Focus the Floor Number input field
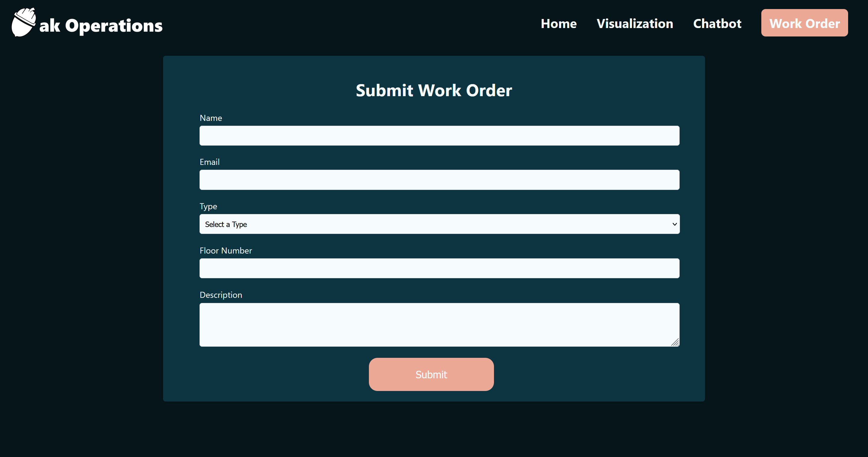Screen dimensions: 868x457 point(439,268)
